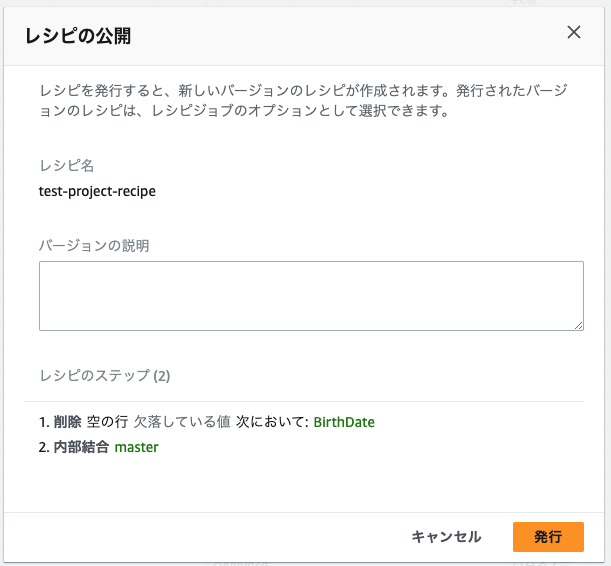611x566 pixels.
Task: Click the 削除 label in step 1
Action: coord(67,422)
